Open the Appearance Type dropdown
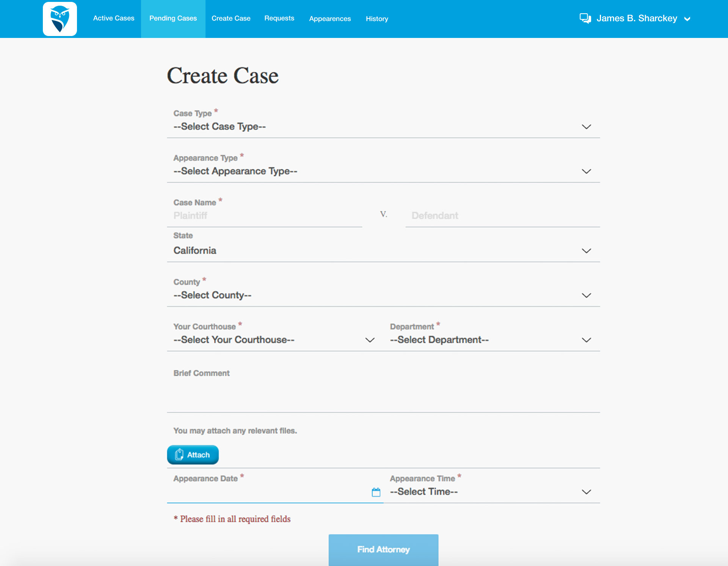 click(x=383, y=171)
